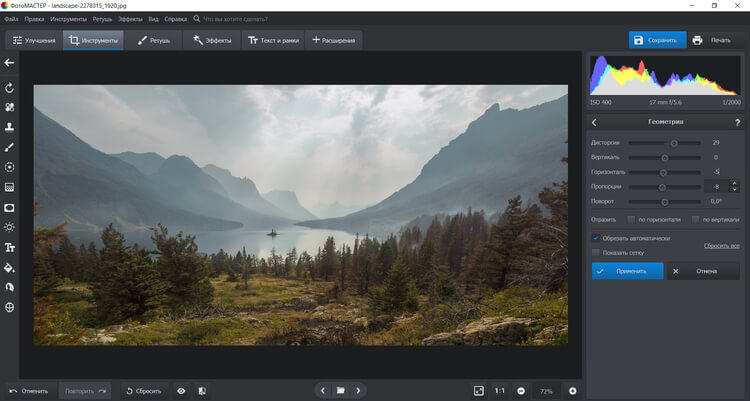Open the vignette tool in left sidebar

[x=9, y=207]
